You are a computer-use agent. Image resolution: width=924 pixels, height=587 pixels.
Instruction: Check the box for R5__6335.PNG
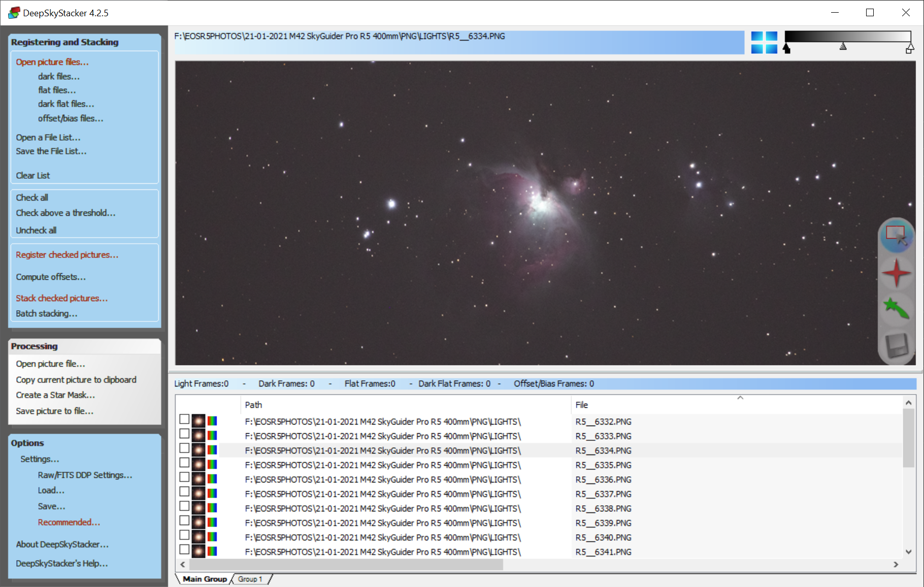click(x=184, y=463)
